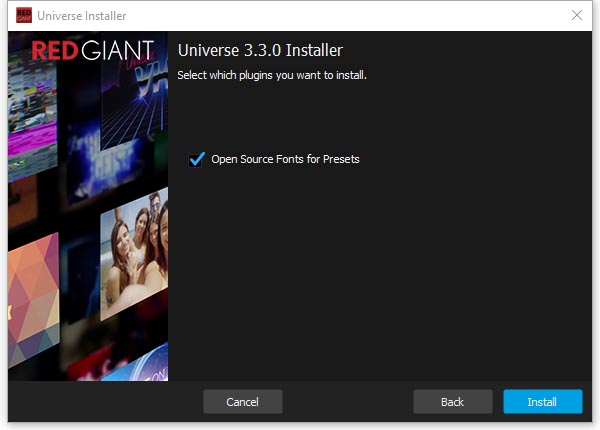The width and height of the screenshot is (600, 430).
Task: Click the RED GIANT logo in the sidebar
Action: pyautogui.click(x=93, y=50)
